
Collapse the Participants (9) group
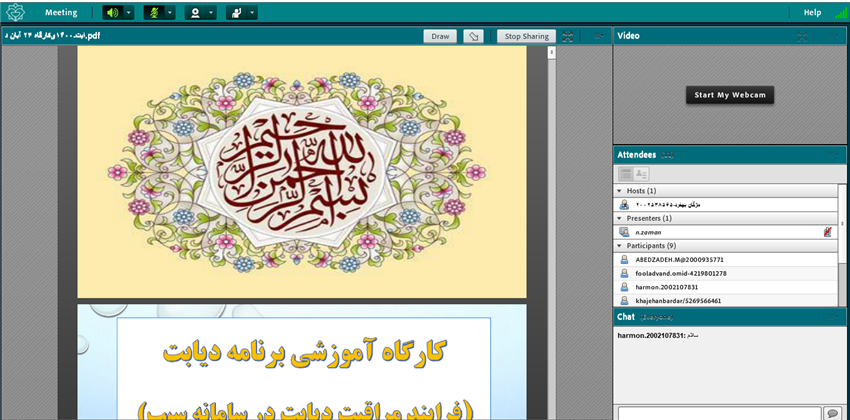click(x=620, y=245)
